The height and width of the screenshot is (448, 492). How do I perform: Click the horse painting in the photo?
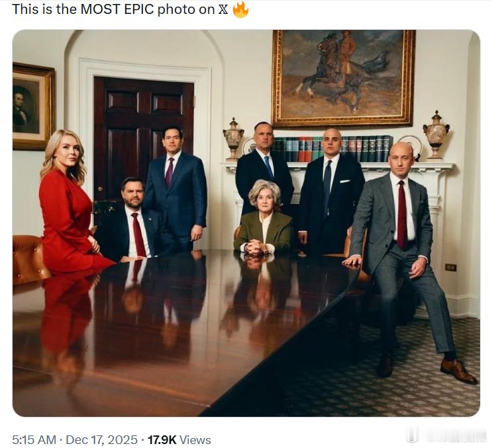(344, 78)
